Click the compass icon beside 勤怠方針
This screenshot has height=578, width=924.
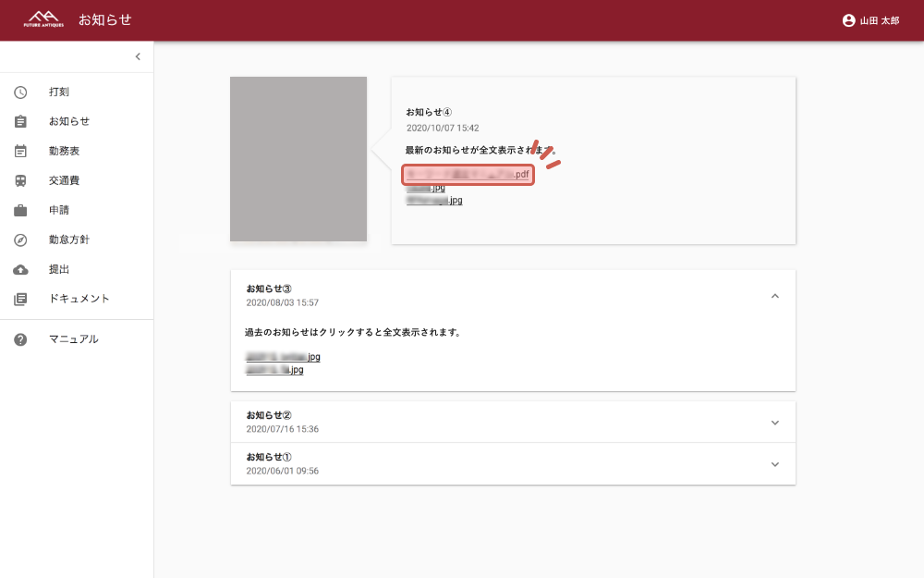(x=20, y=240)
